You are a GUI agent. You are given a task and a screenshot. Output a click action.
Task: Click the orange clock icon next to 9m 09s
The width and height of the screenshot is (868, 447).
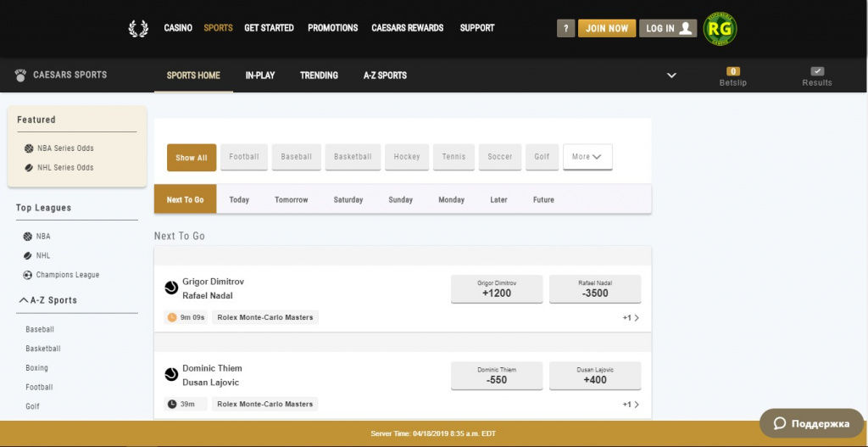(x=171, y=317)
